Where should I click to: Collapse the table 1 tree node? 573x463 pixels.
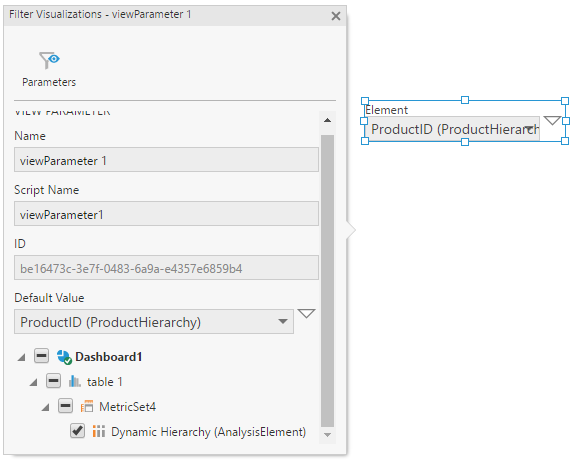(x=34, y=382)
